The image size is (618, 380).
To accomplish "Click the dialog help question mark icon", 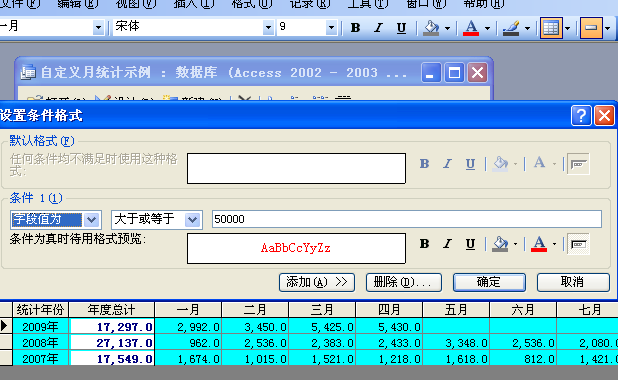I will pos(581,116).
